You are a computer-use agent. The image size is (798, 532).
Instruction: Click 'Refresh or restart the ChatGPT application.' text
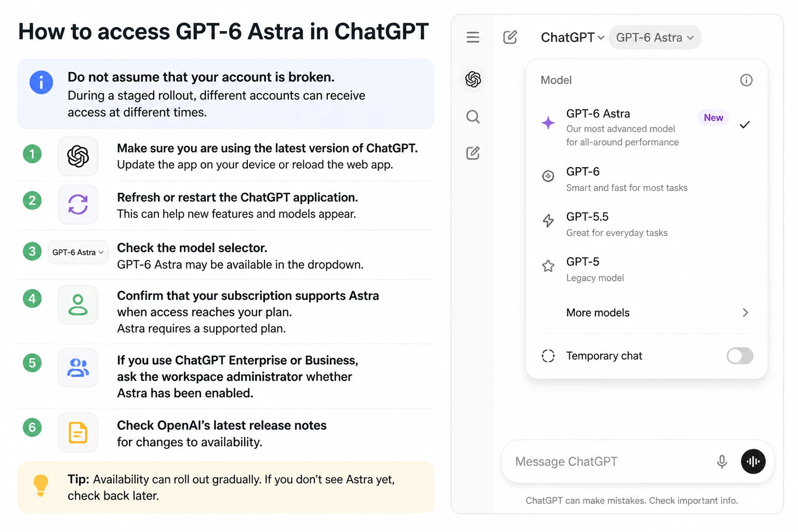(237, 197)
